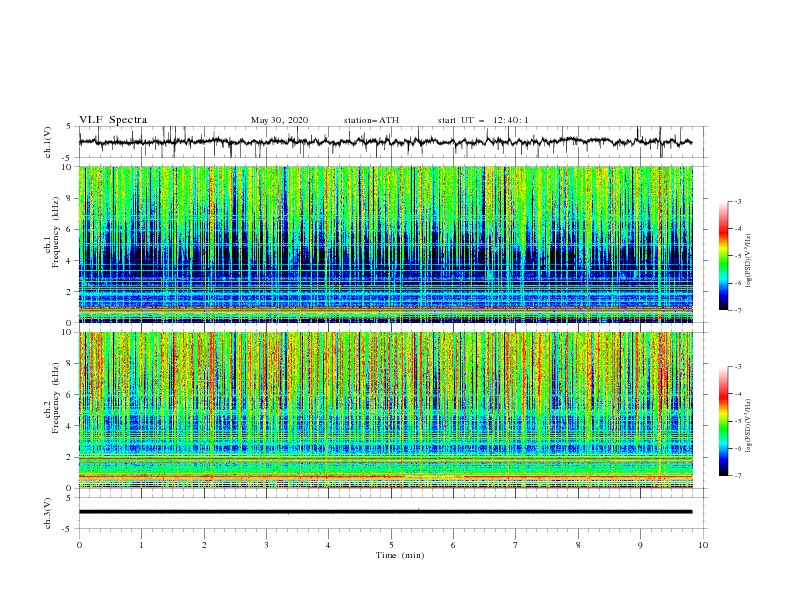The width and height of the screenshot is (792, 612).
Task: Click inside the ch.2 spectrogram panel
Action: [386, 410]
